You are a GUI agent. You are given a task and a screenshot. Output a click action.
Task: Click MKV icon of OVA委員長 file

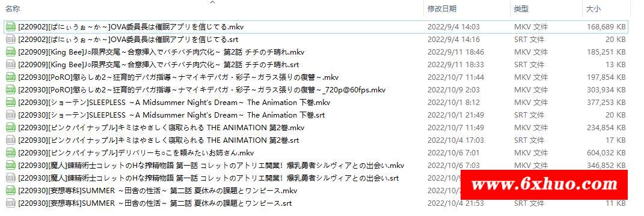tap(10, 27)
